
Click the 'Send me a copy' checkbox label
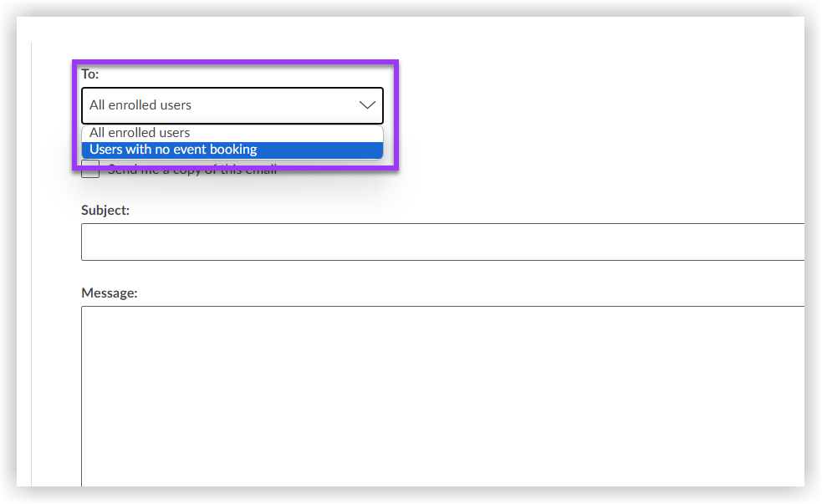coord(192,171)
